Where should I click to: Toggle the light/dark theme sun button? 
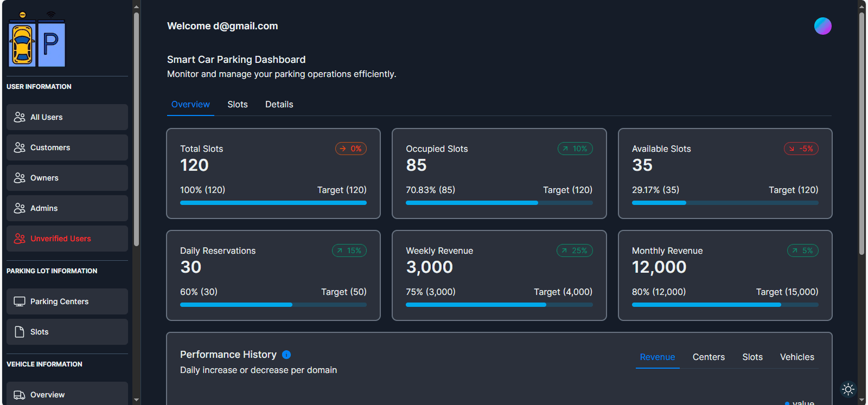pyautogui.click(x=848, y=389)
